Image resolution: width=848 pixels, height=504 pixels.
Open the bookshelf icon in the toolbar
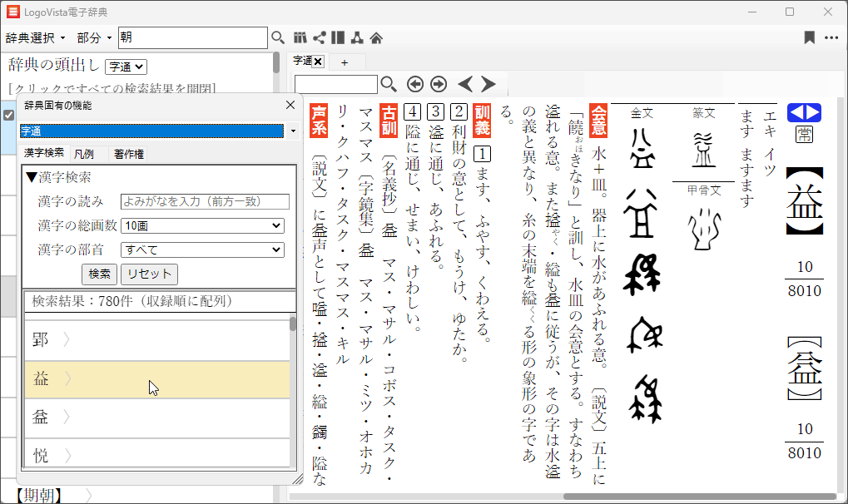(x=300, y=37)
